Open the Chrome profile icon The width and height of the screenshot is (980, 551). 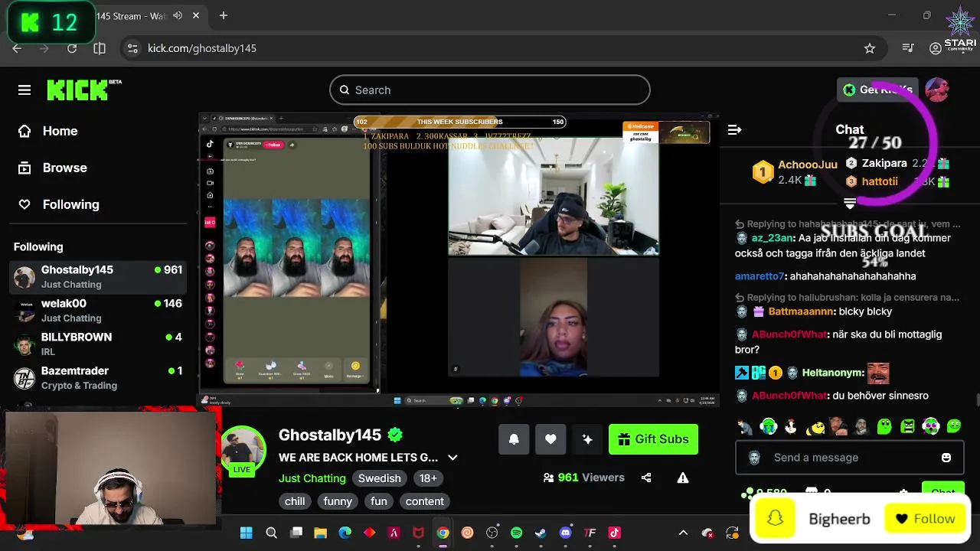(936, 48)
